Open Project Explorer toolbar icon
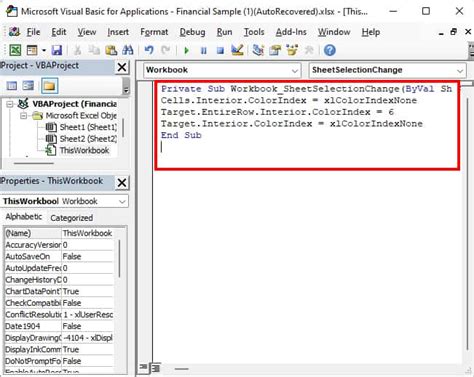 tap(258, 50)
